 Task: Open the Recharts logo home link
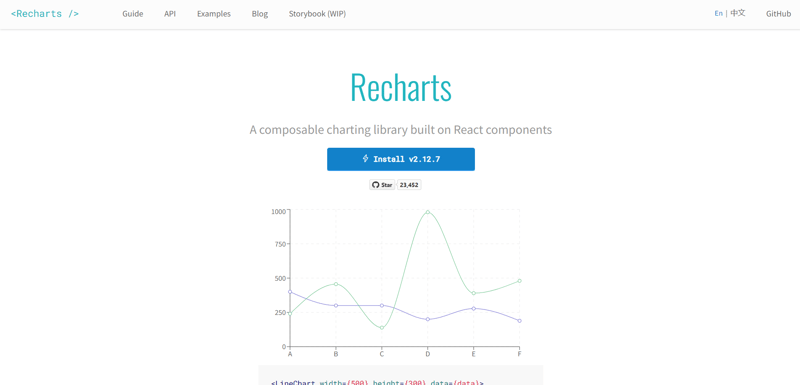(45, 14)
